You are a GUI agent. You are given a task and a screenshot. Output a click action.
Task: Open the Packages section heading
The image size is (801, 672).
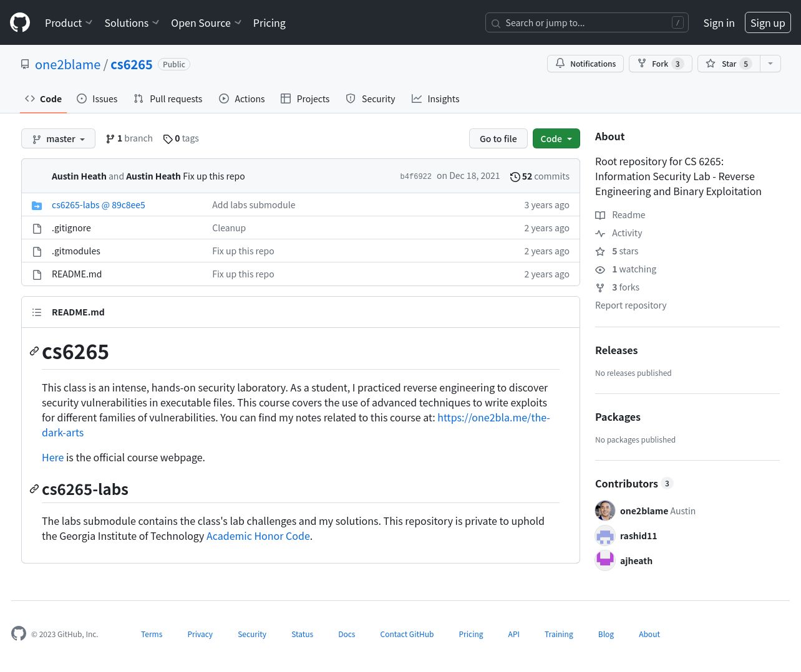point(618,417)
